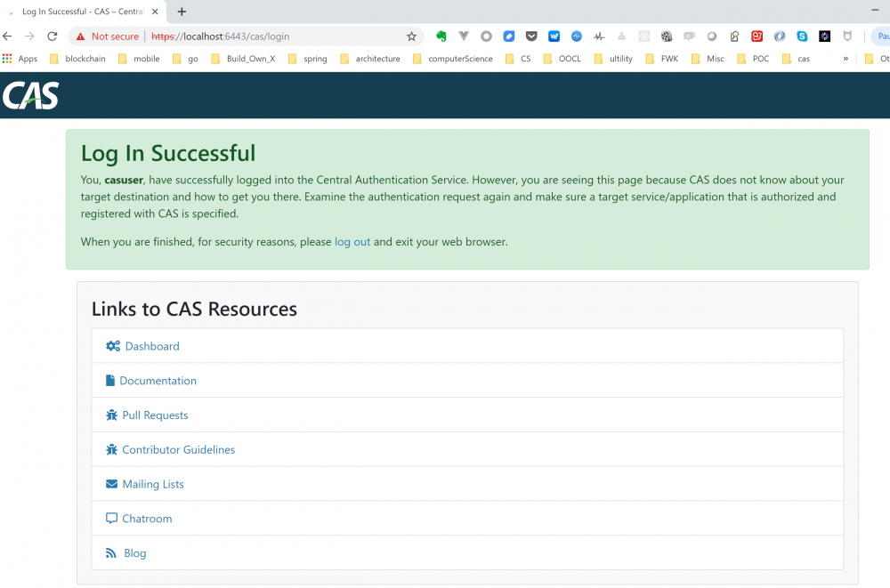The width and height of the screenshot is (890, 588).
Task: Open the Documentation link
Action: [x=158, y=381]
